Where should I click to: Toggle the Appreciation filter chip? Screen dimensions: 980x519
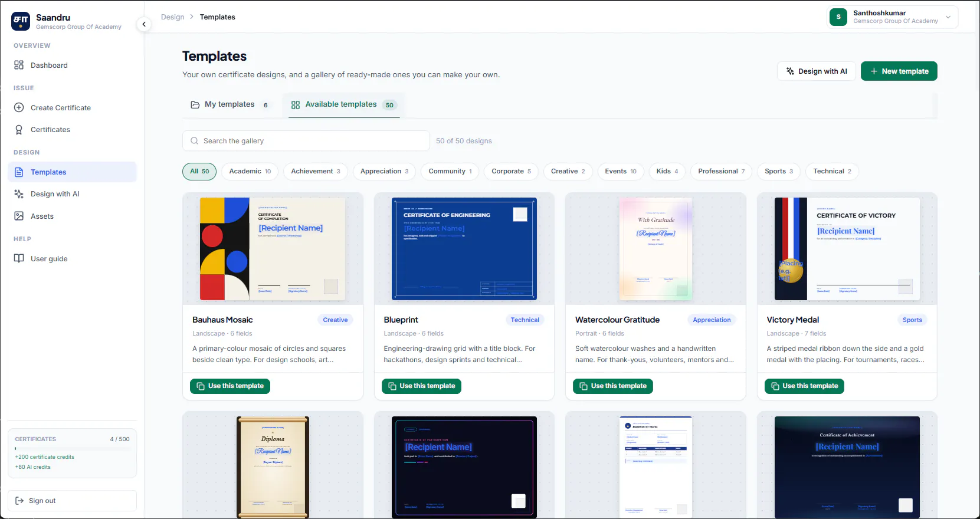(x=384, y=171)
